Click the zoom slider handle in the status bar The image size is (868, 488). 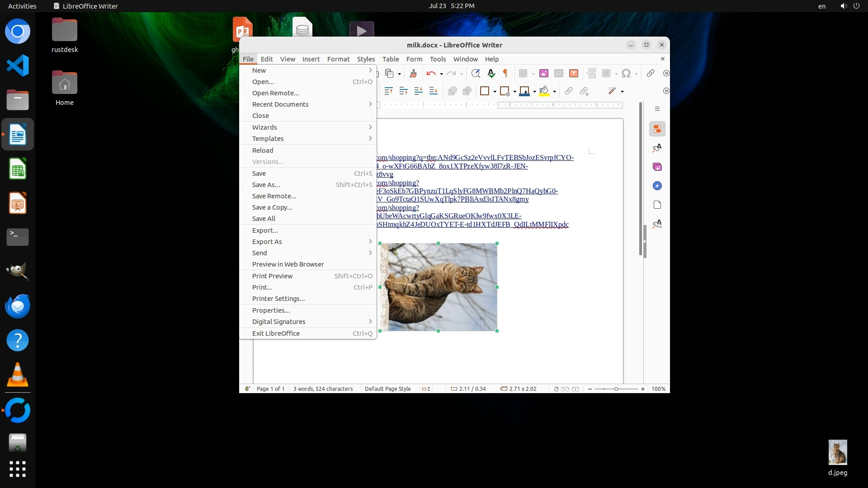pos(616,389)
